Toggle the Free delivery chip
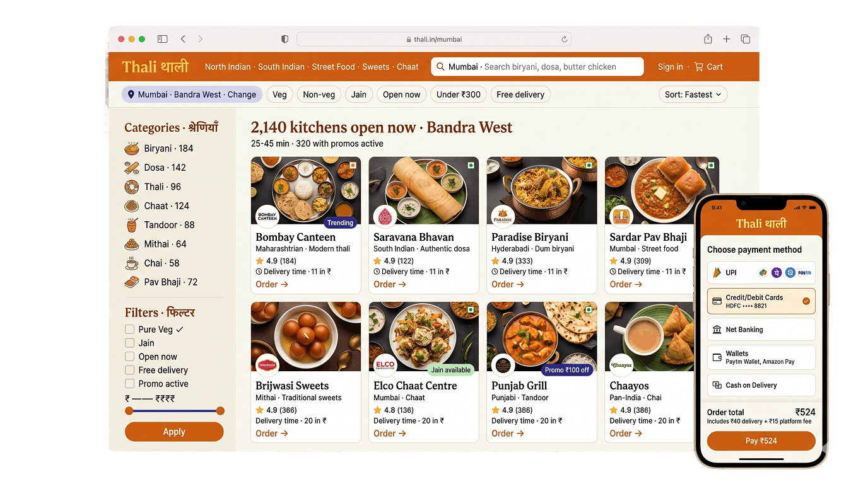This screenshot has height=484, width=868. pos(520,95)
